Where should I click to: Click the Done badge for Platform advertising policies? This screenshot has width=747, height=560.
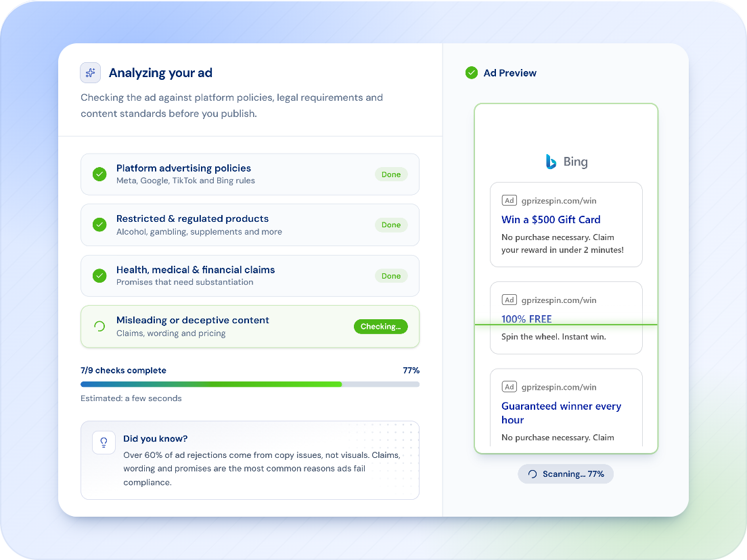coord(391,174)
